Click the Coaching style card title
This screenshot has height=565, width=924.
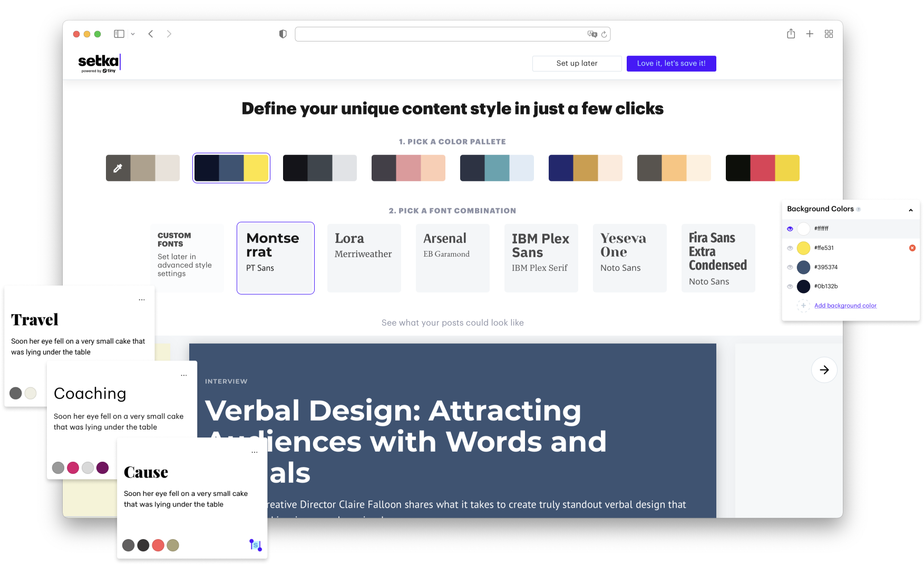click(90, 394)
